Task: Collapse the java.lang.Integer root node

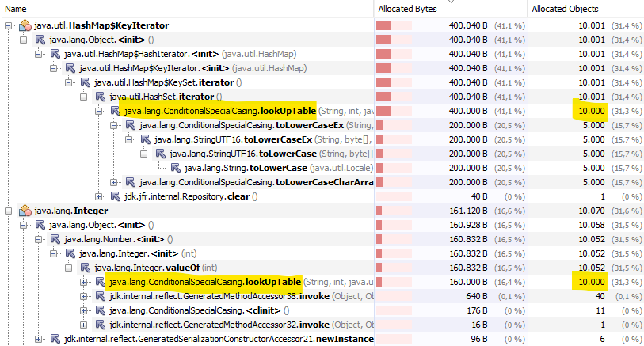Action: (x=8, y=211)
